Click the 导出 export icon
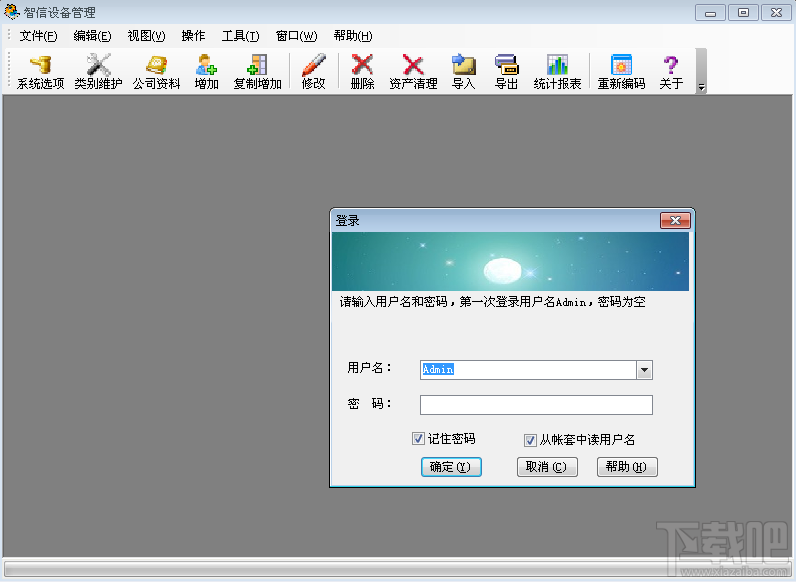The width and height of the screenshot is (796, 582). pyautogui.click(x=506, y=72)
